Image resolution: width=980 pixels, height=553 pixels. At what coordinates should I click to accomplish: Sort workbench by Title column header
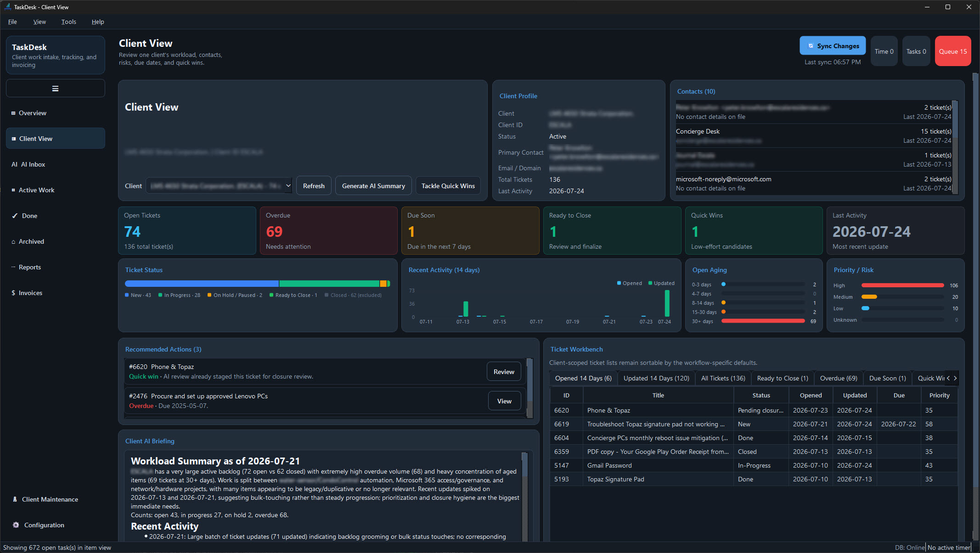(658, 396)
